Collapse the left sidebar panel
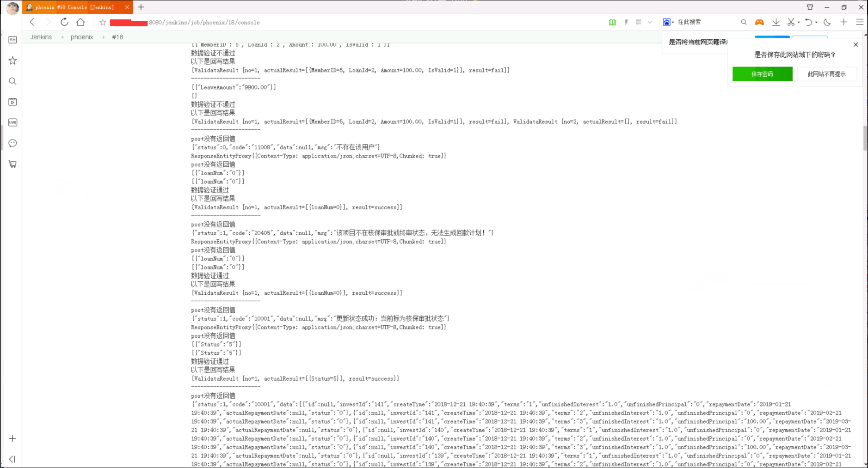868x468 pixels. pos(12,459)
